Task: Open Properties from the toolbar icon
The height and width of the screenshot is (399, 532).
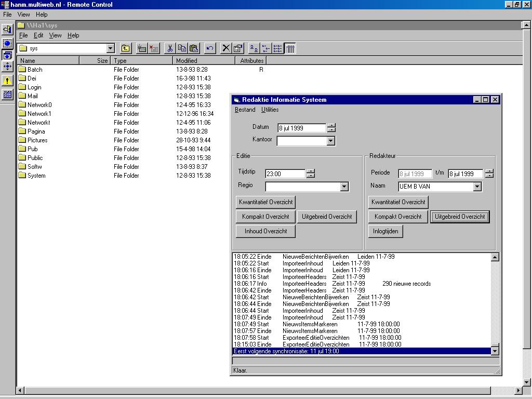Action: click(x=238, y=48)
